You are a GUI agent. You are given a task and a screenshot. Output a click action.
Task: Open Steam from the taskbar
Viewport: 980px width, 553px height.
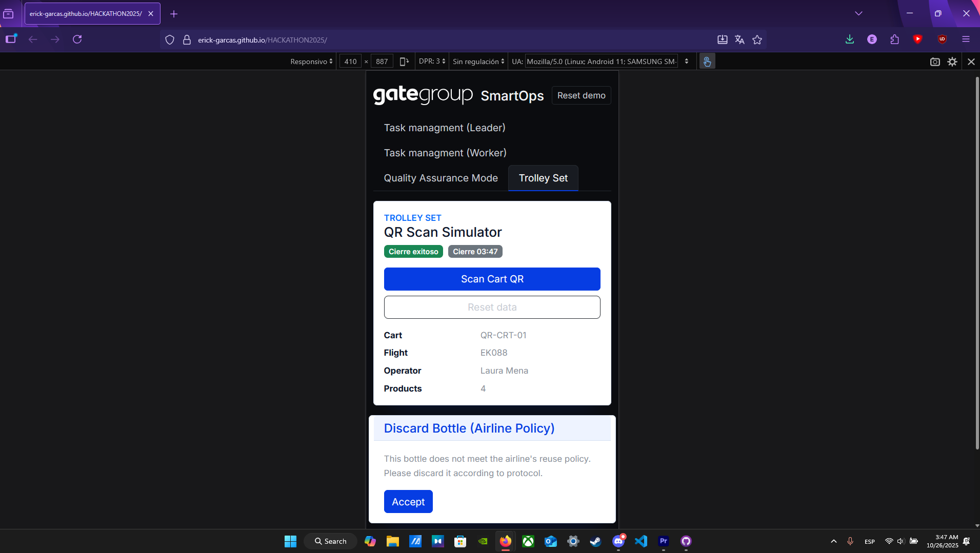coord(596,541)
